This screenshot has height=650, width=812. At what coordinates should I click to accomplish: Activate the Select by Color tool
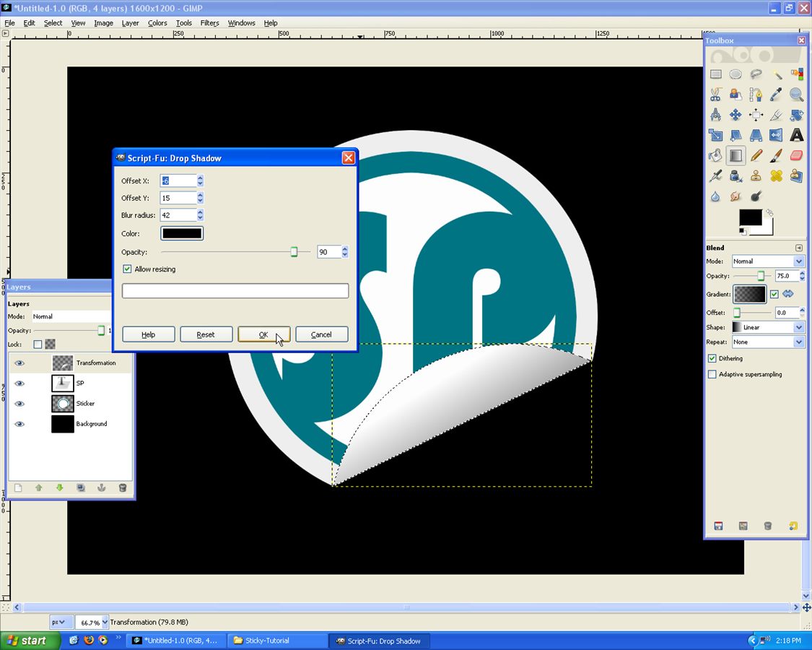coord(796,74)
